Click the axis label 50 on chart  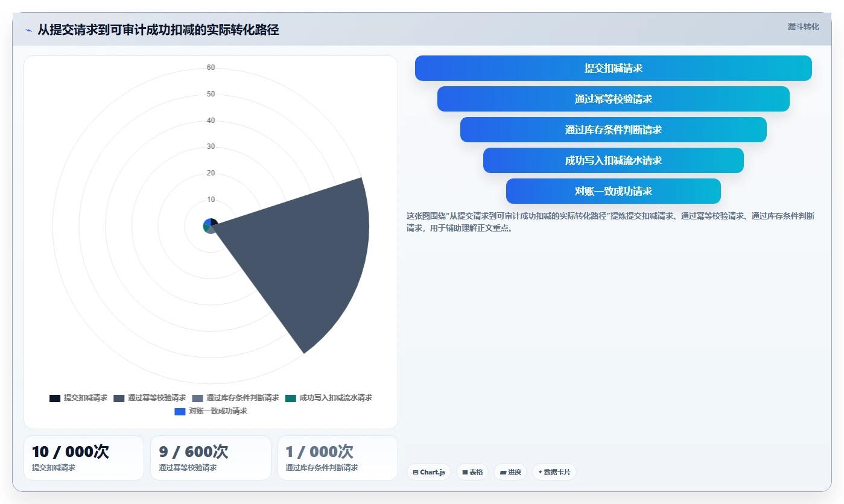tap(211, 94)
